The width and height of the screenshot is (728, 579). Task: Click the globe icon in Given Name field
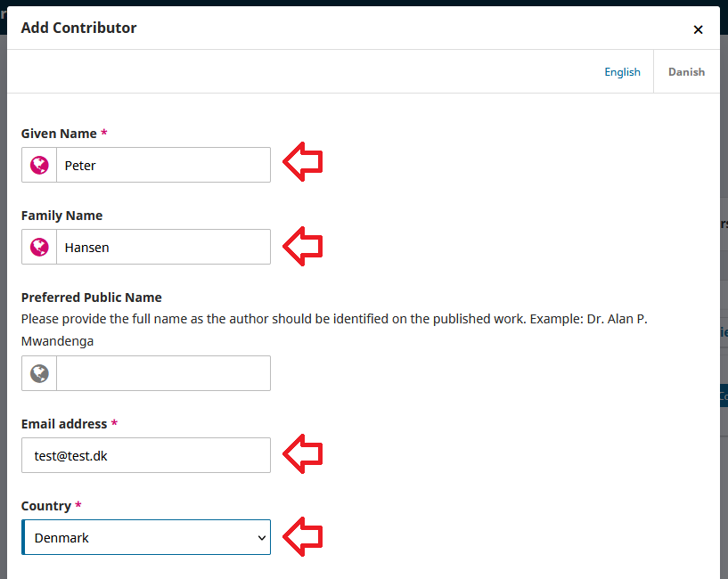tap(39, 165)
